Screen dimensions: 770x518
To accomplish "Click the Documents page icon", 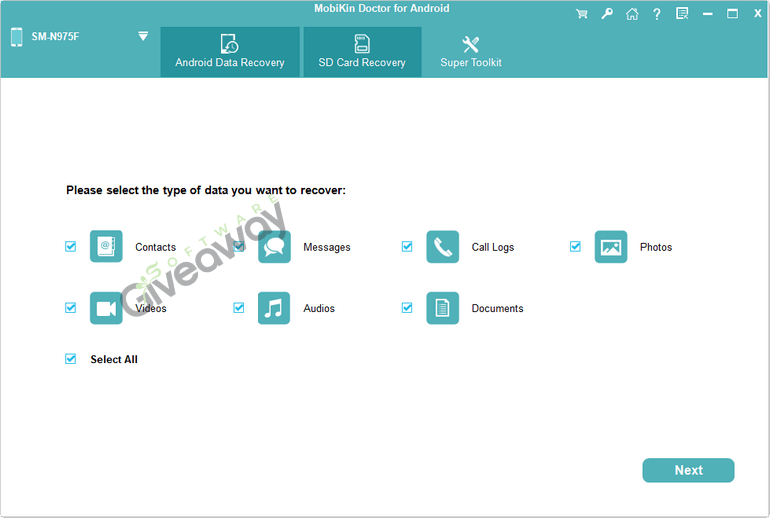I will (x=442, y=308).
